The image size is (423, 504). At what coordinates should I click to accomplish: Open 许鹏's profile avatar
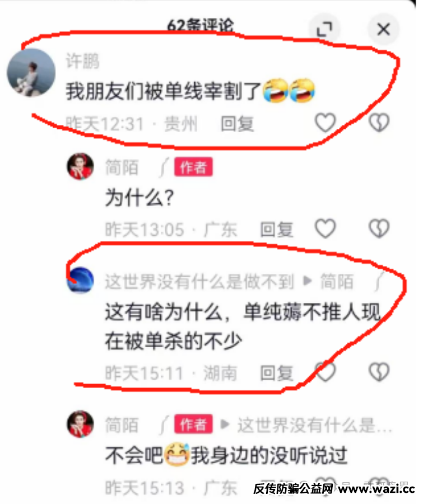point(31,73)
